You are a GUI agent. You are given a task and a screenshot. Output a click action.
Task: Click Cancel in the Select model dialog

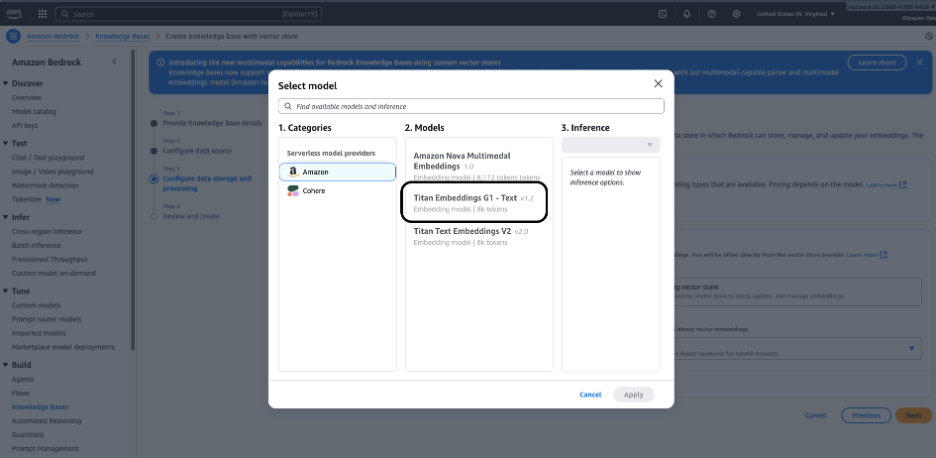click(590, 395)
